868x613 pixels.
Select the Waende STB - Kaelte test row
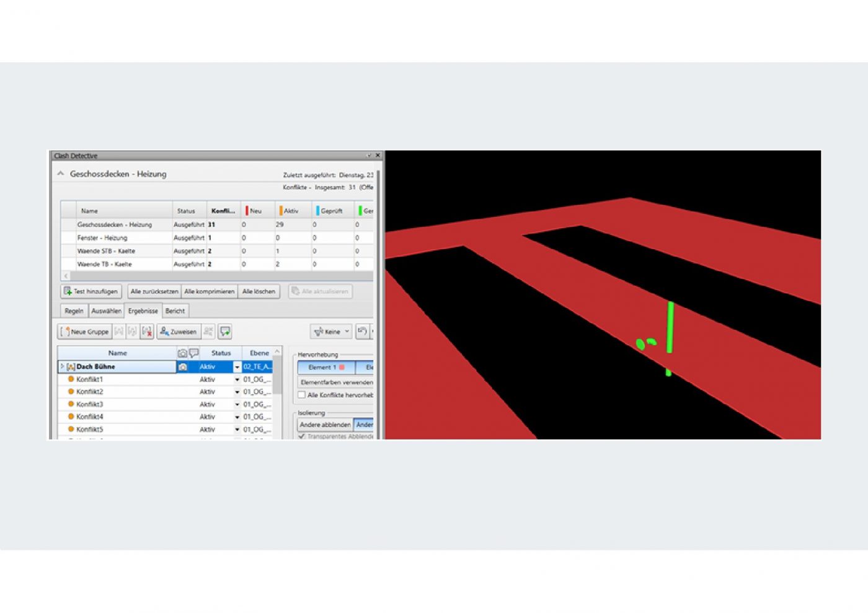[106, 251]
